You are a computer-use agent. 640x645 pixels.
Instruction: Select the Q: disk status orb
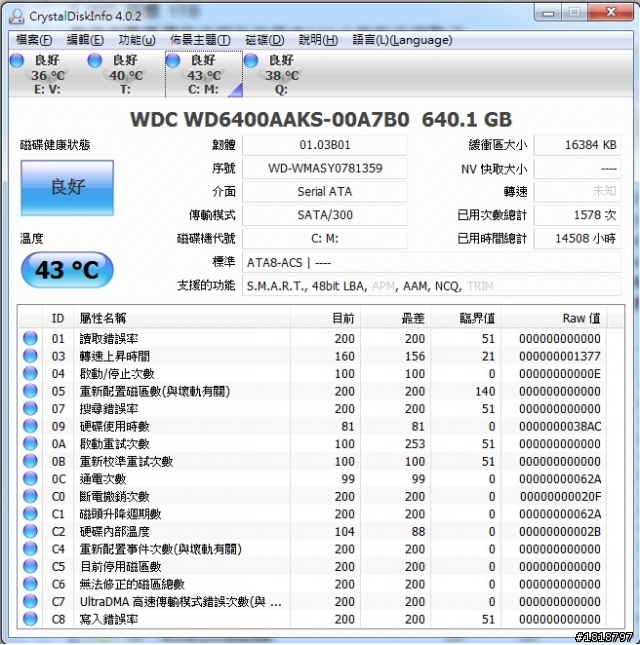250,60
